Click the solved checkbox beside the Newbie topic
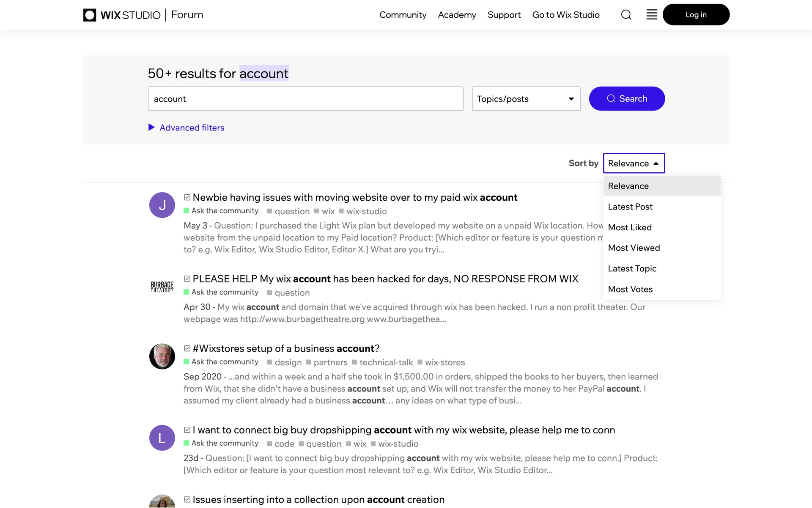812x508 pixels. coord(187,197)
